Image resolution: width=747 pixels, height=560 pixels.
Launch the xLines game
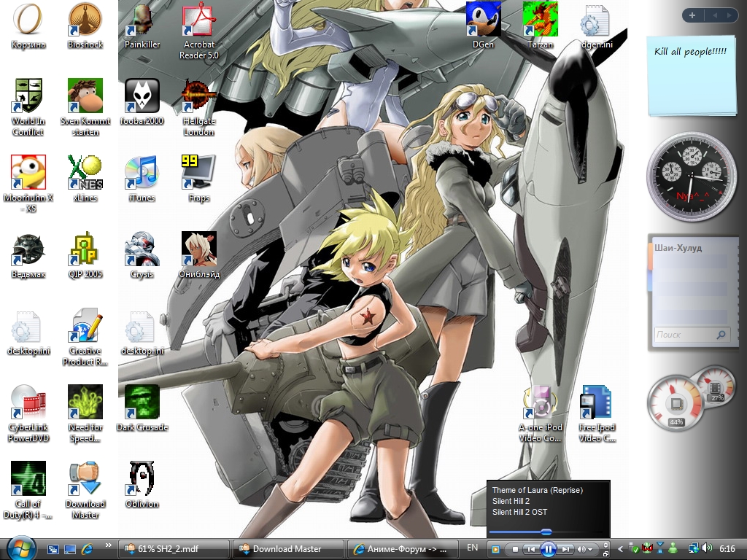coord(85,179)
